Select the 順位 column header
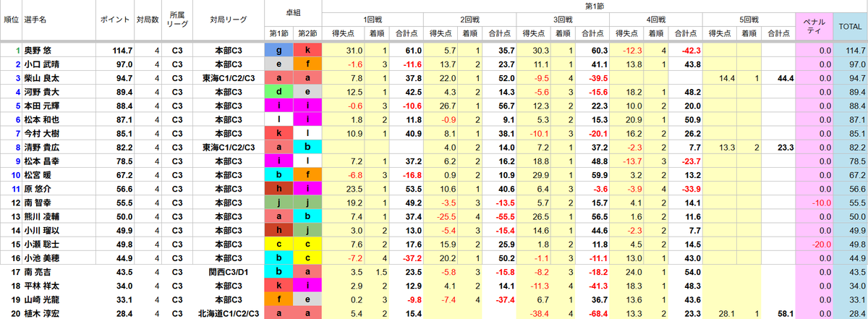Image resolution: width=868 pixels, height=319 pixels. (x=11, y=21)
